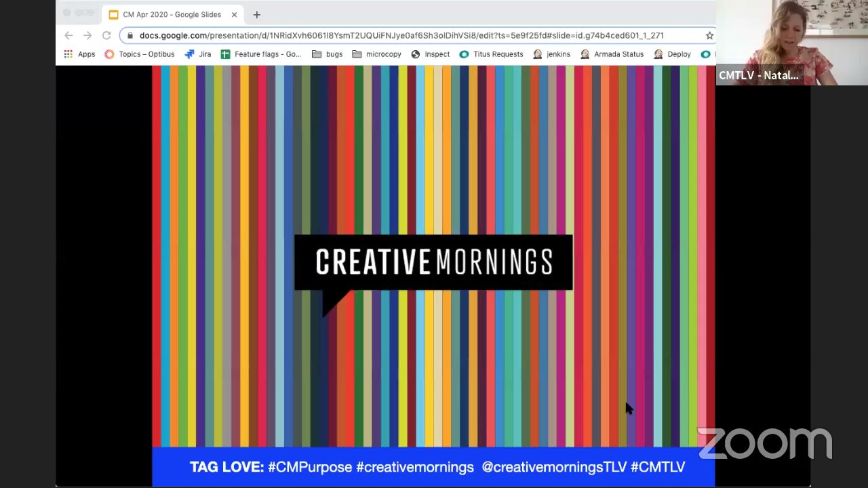The width and height of the screenshot is (868, 488).
Task: Bookmark this page with star icon
Action: click(709, 35)
